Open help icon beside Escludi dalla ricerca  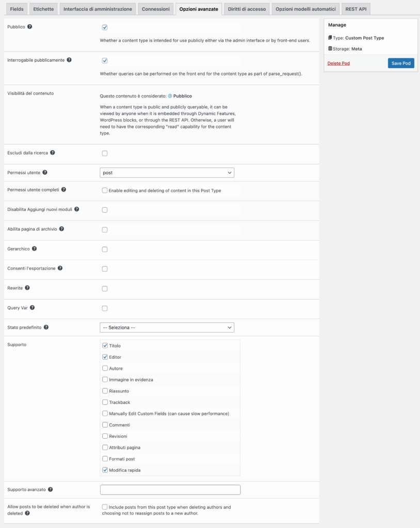point(53,153)
